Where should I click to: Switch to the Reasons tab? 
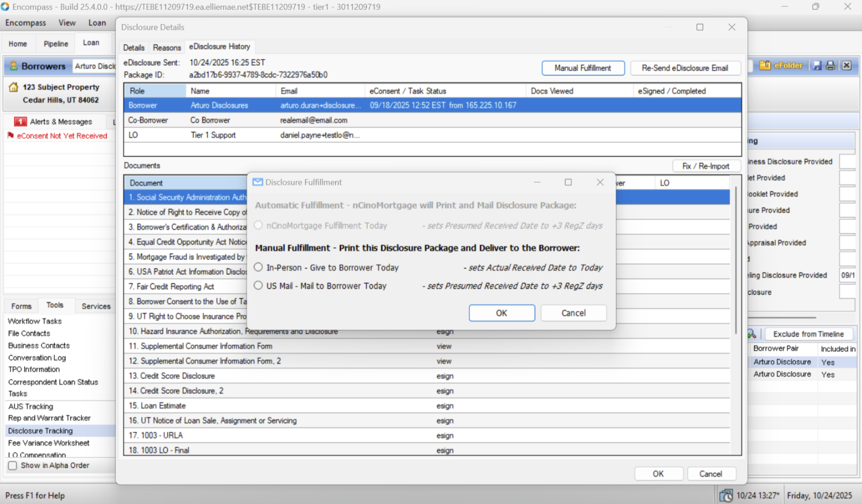167,47
